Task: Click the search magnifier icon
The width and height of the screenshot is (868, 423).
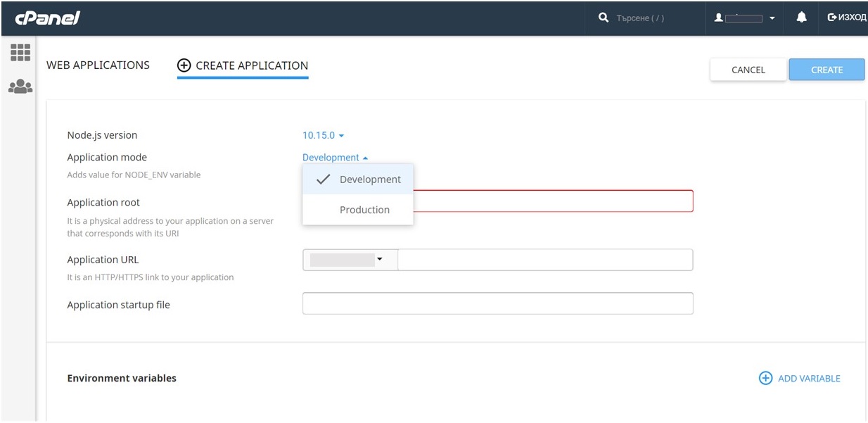Action: click(x=603, y=18)
